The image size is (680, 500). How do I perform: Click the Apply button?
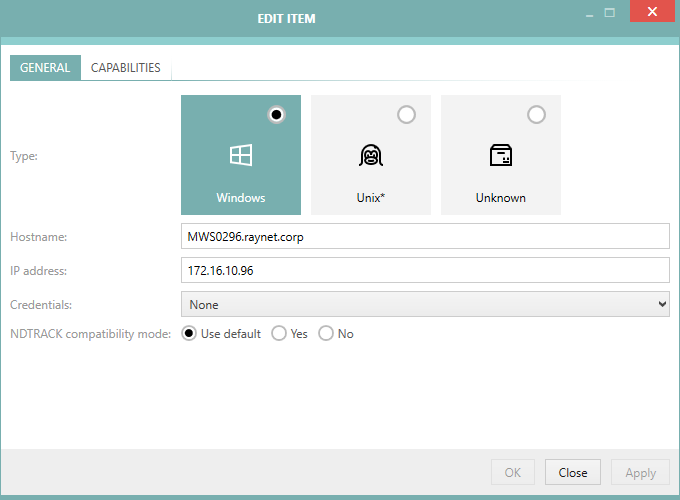[x=640, y=473]
